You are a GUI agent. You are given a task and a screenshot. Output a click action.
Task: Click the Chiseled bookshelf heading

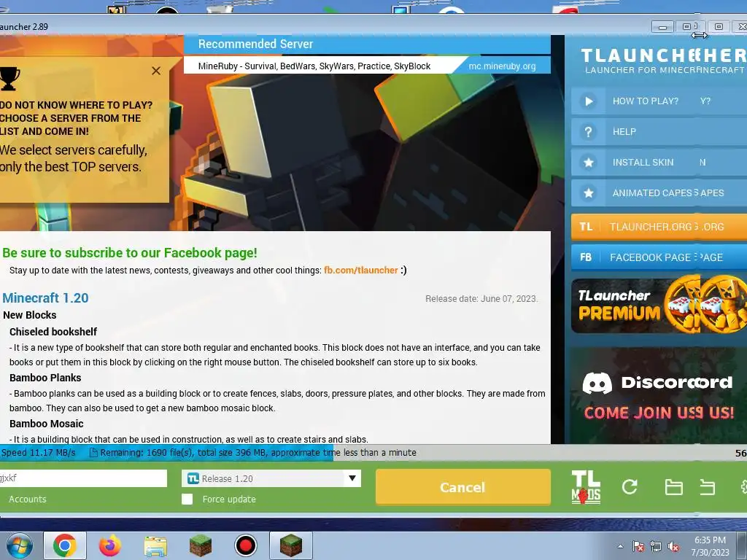coord(53,332)
